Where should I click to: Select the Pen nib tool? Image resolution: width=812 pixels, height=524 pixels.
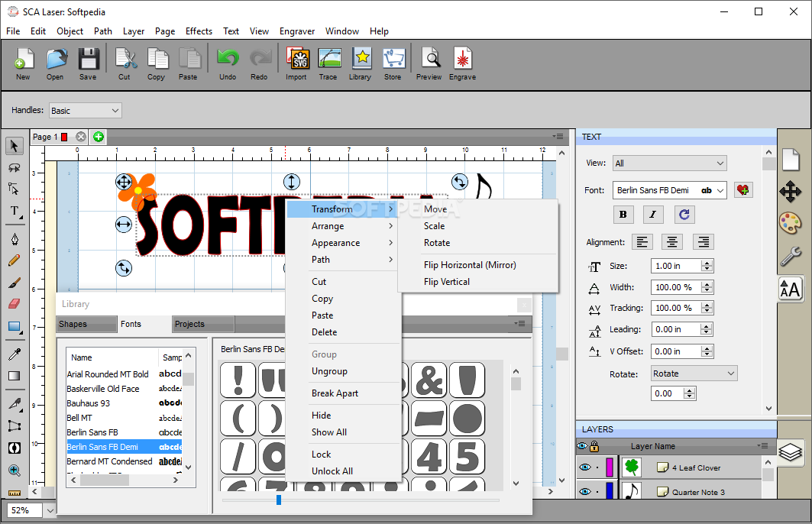[x=15, y=238]
